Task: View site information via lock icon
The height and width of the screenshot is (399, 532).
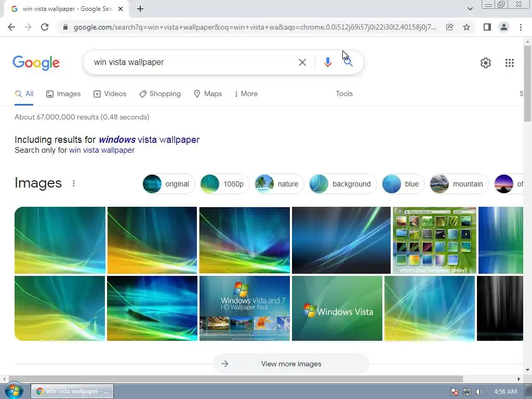Action: (x=65, y=27)
